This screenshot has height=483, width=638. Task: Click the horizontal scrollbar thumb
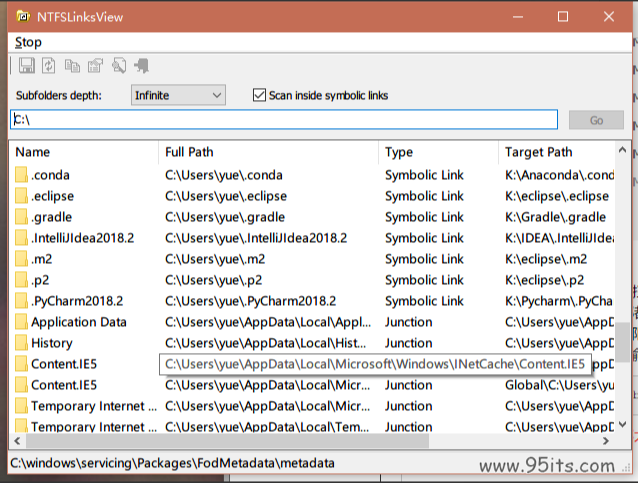(227, 441)
